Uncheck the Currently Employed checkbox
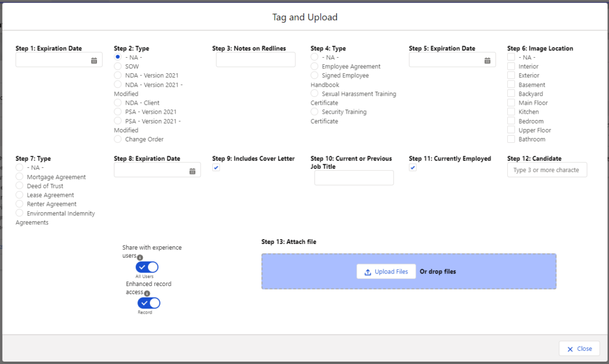 (412, 168)
